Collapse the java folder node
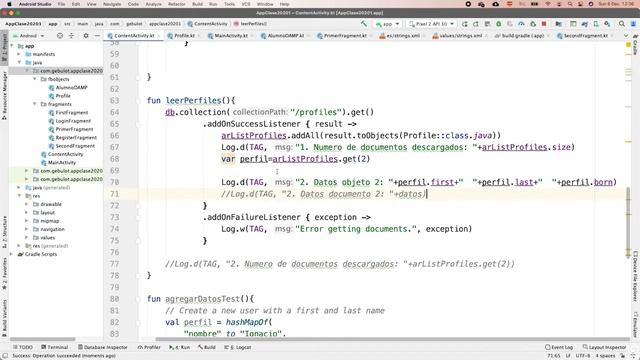This screenshot has width=640, height=360. (x=19, y=62)
